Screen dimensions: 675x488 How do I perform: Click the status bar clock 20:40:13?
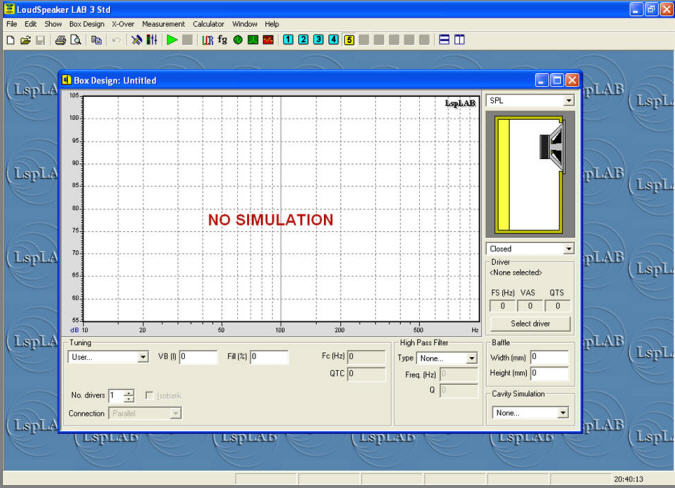[629, 479]
